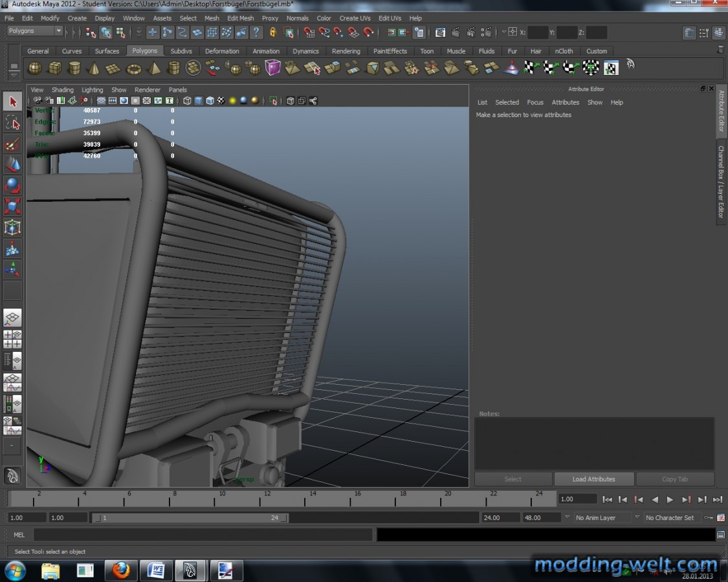Start an IPR render from the status line
This screenshot has height=582, width=728.
click(x=471, y=32)
